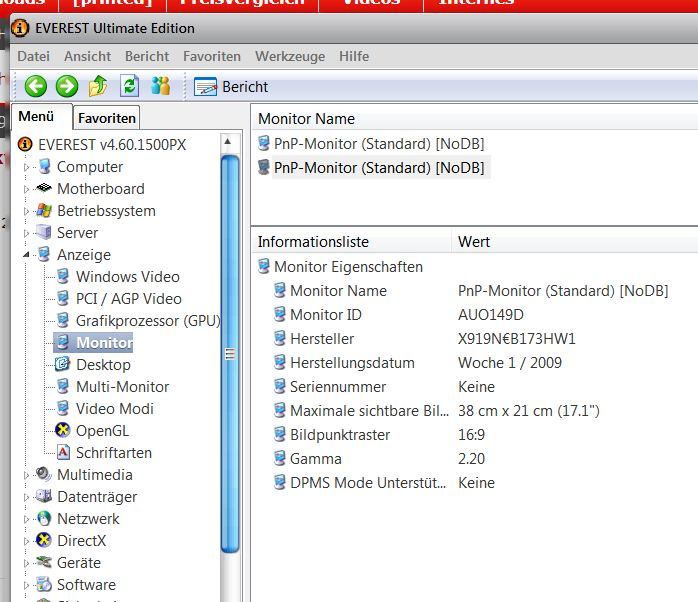Open the Favoriten menu in menu bar
Screen dimensions: 698x602
212,57
